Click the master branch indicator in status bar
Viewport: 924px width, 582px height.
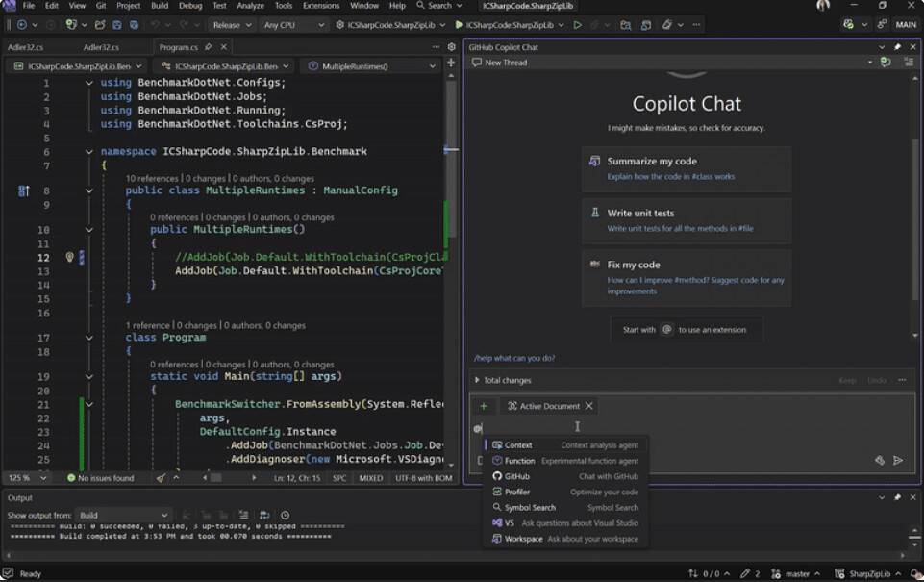point(796,574)
